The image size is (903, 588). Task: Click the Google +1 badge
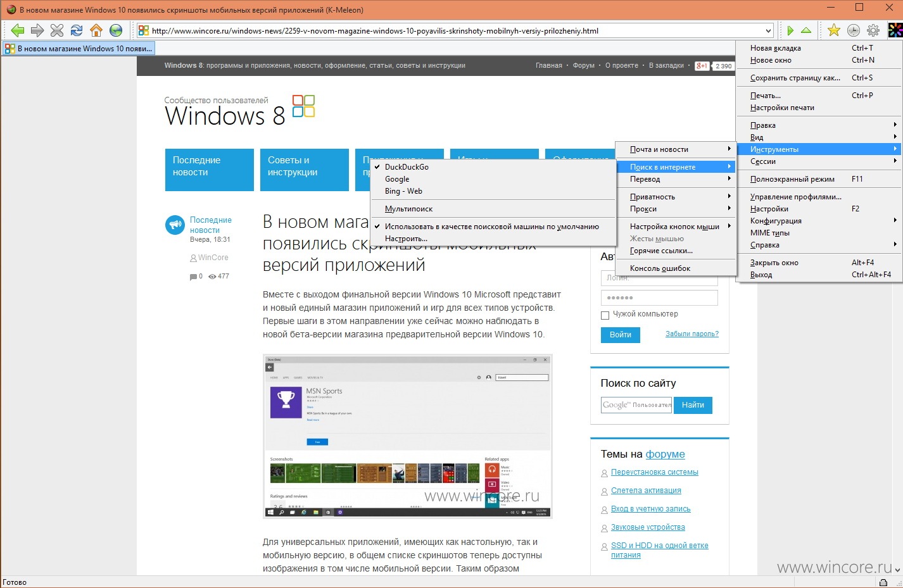(x=702, y=66)
